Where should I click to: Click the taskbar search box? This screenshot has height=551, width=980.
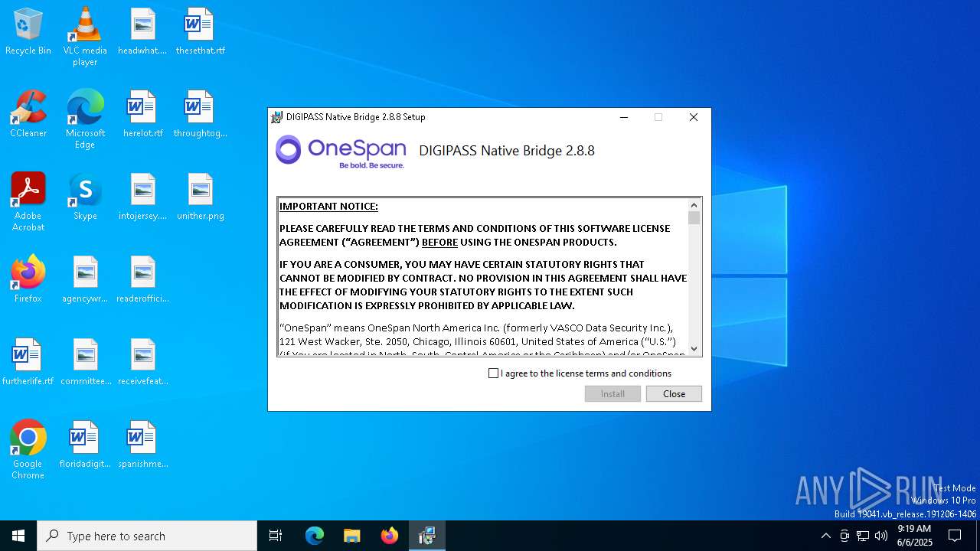(147, 536)
